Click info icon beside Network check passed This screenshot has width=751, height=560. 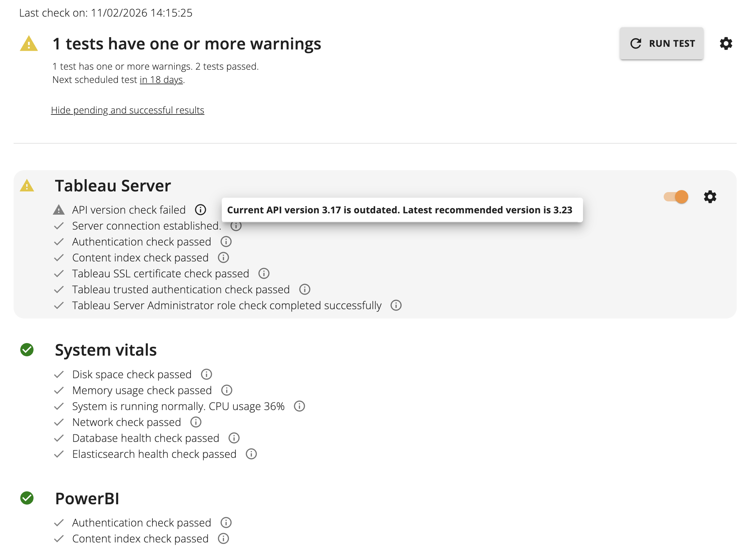coord(196,422)
